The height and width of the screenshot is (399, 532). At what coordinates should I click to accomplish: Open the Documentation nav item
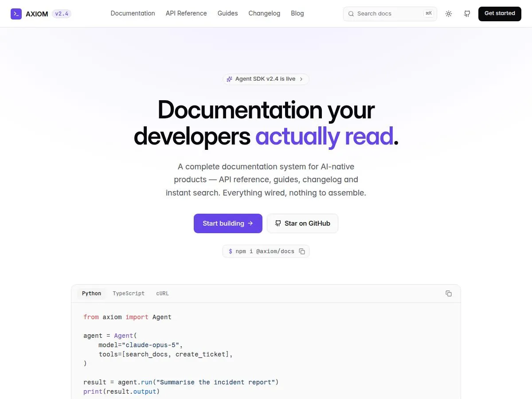133,13
